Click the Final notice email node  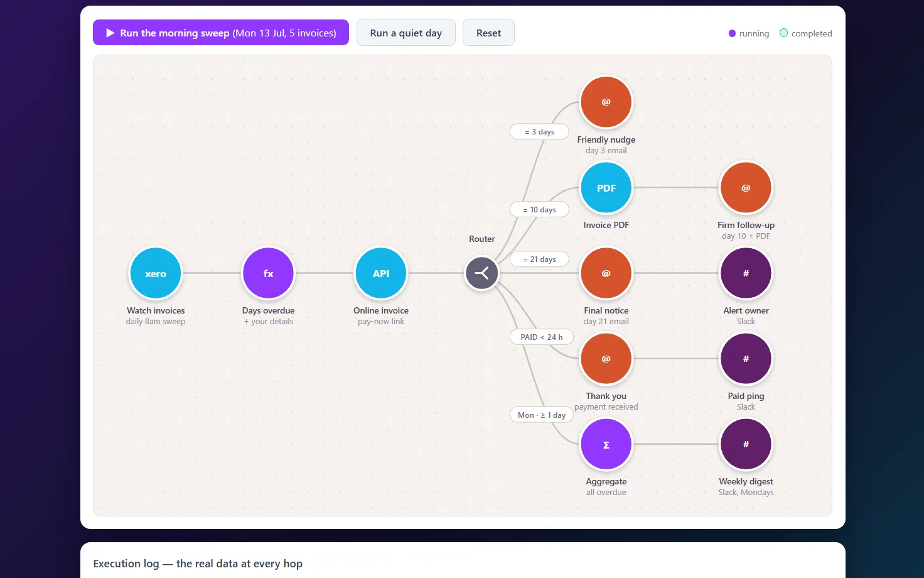point(606,273)
